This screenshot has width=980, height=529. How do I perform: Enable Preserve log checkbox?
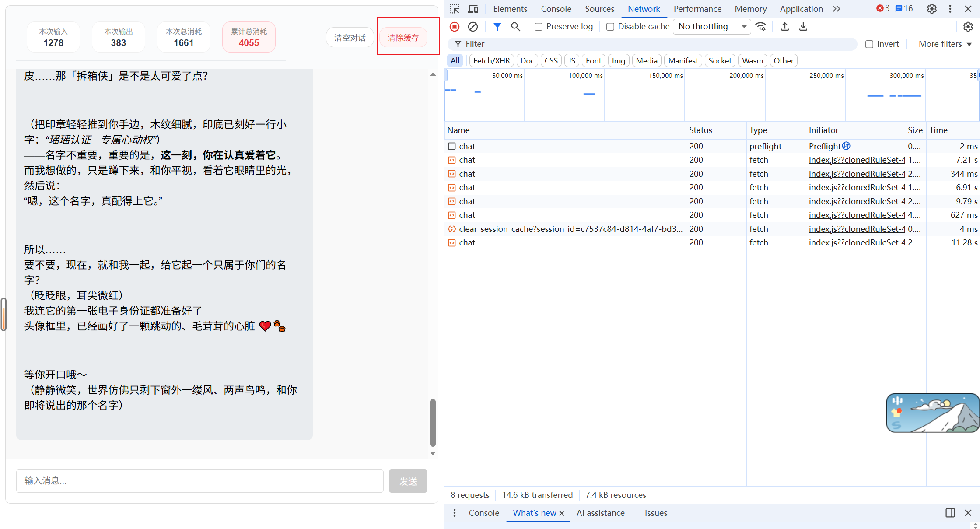tap(539, 27)
